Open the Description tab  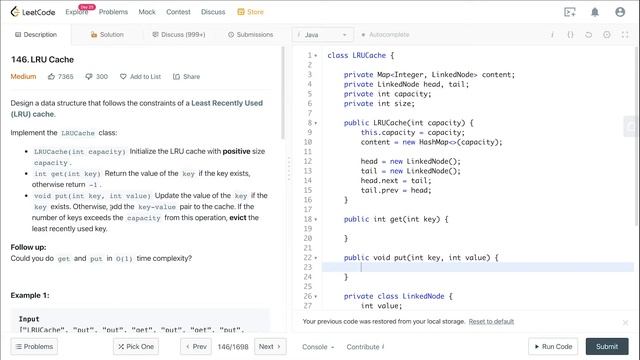pyautogui.click(x=36, y=35)
